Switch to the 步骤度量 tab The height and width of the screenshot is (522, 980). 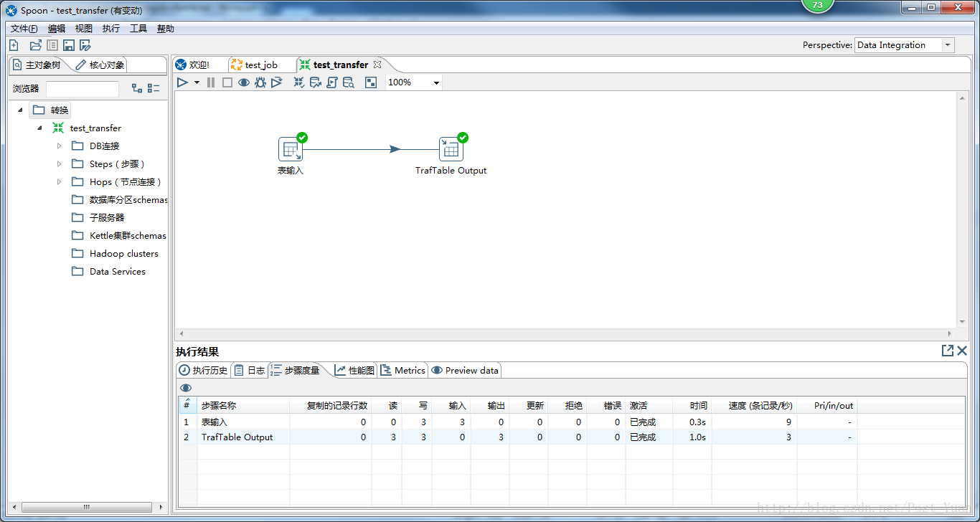[x=295, y=370]
